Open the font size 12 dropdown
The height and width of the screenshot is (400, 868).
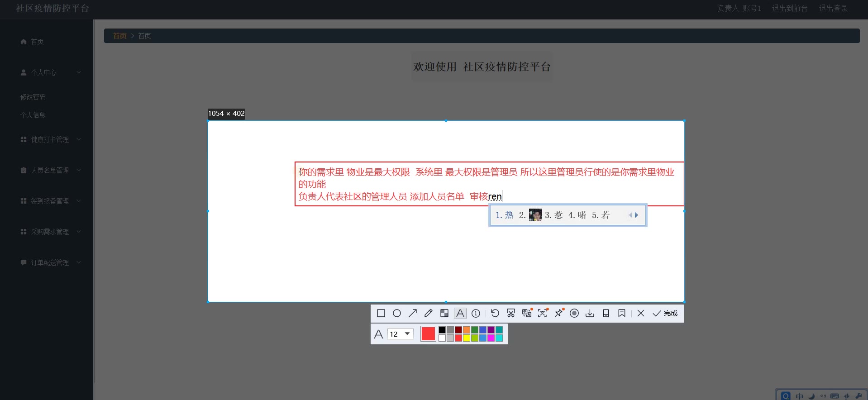coord(401,334)
